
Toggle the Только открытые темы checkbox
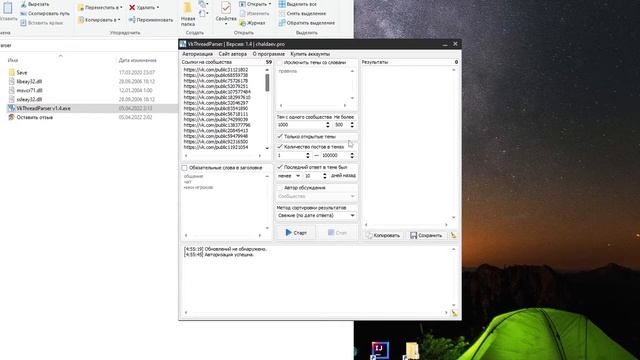280,136
